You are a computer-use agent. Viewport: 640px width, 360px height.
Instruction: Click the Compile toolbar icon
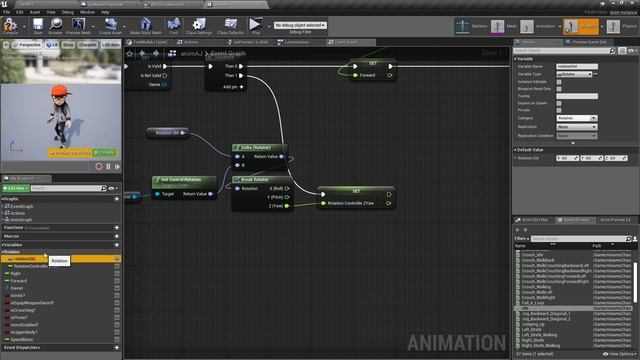point(10,25)
